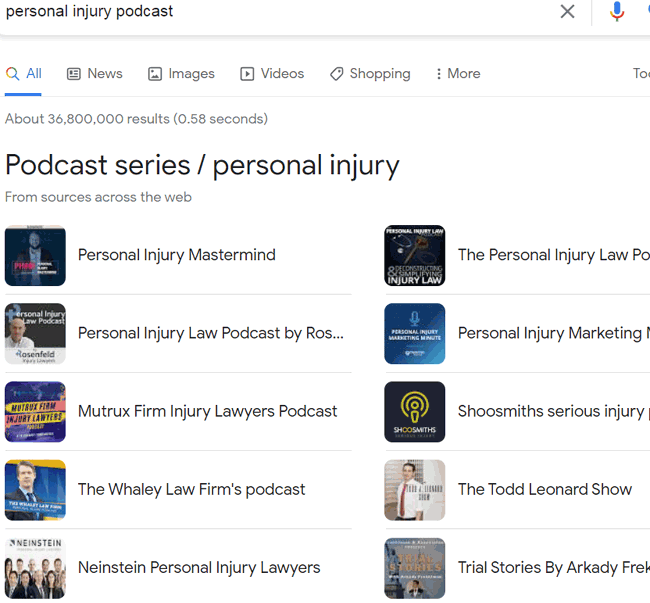Click the From sources across the web text
650x603 pixels.
98,197
